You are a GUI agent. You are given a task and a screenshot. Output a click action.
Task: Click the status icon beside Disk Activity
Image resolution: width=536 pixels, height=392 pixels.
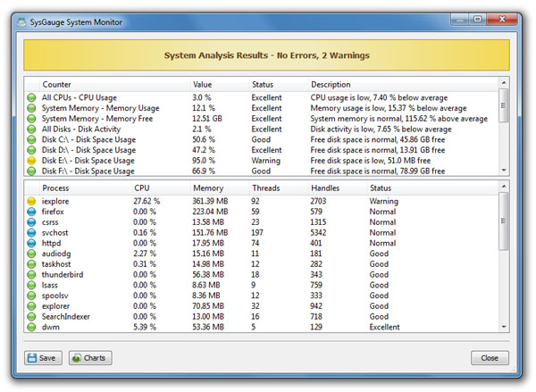coord(31,129)
